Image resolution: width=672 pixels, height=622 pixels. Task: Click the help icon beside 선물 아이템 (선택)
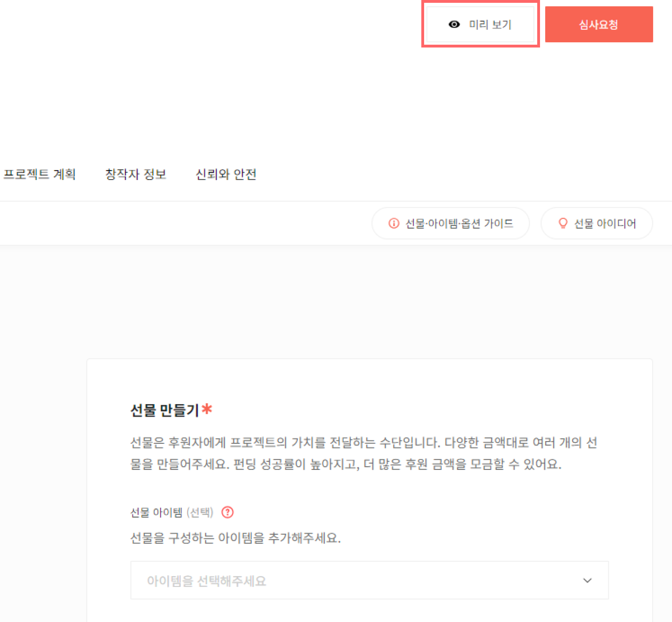(228, 512)
